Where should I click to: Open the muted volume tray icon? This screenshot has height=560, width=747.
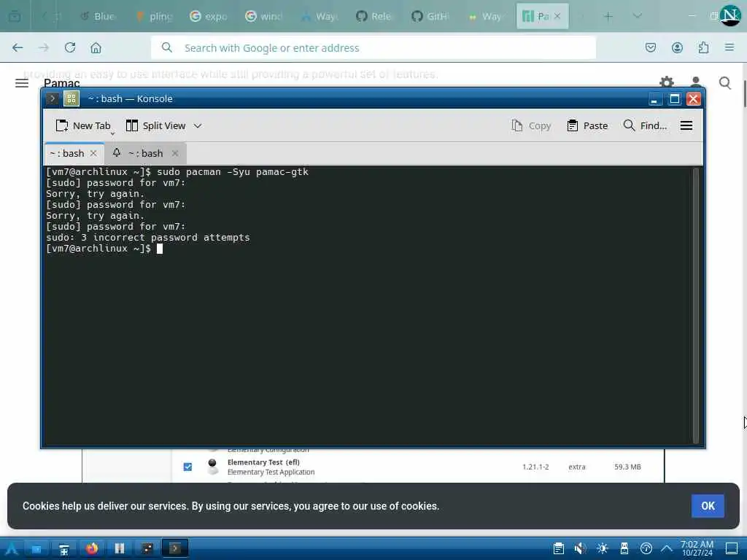coord(580,548)
